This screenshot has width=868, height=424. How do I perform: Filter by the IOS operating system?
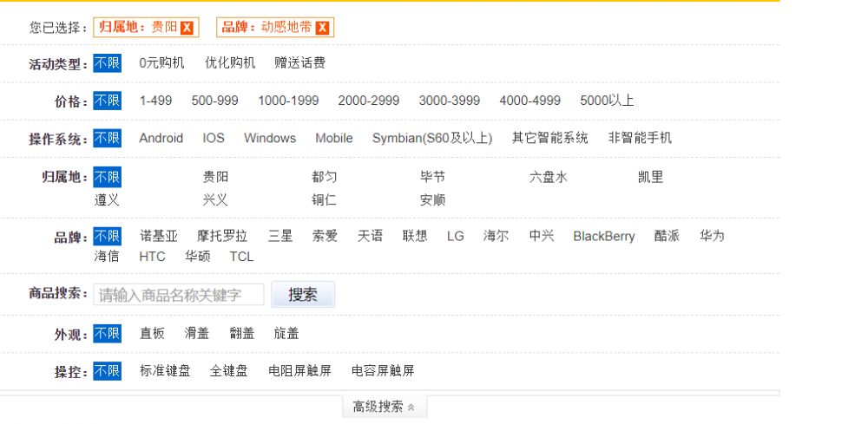(214, 138)
